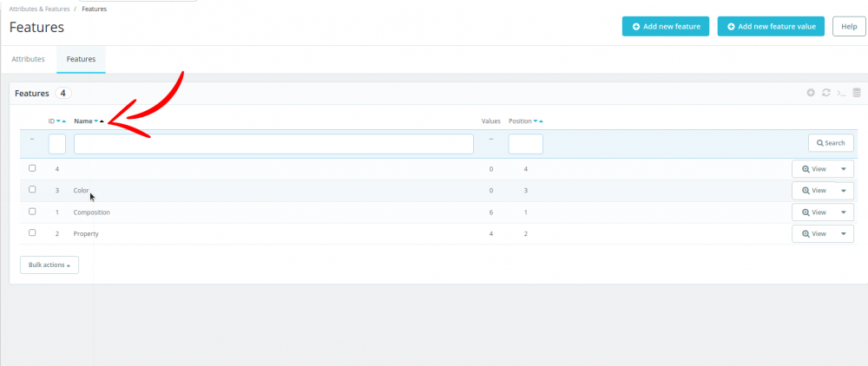Sort Name column descending with down arrow

pos(96,121)
